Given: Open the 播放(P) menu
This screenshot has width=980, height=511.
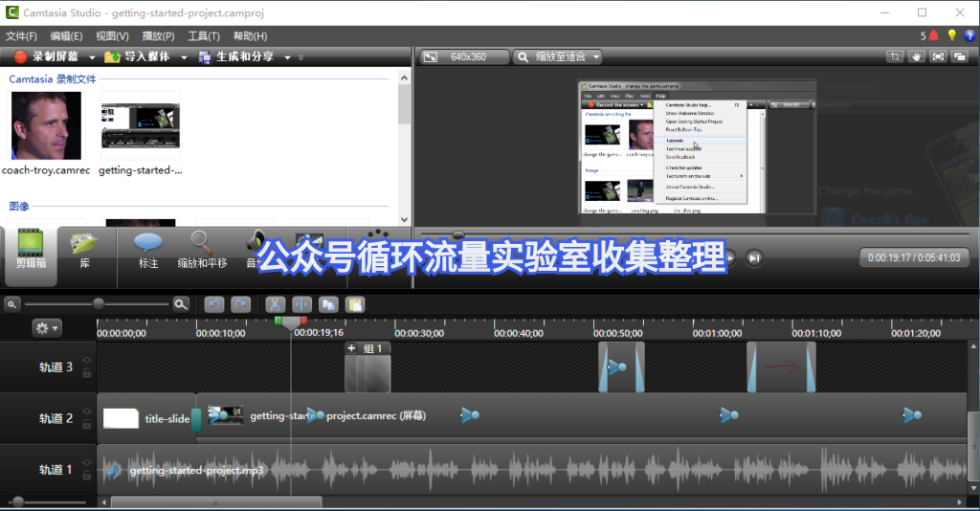Looking at the screenshot, I should coord(158,36).
